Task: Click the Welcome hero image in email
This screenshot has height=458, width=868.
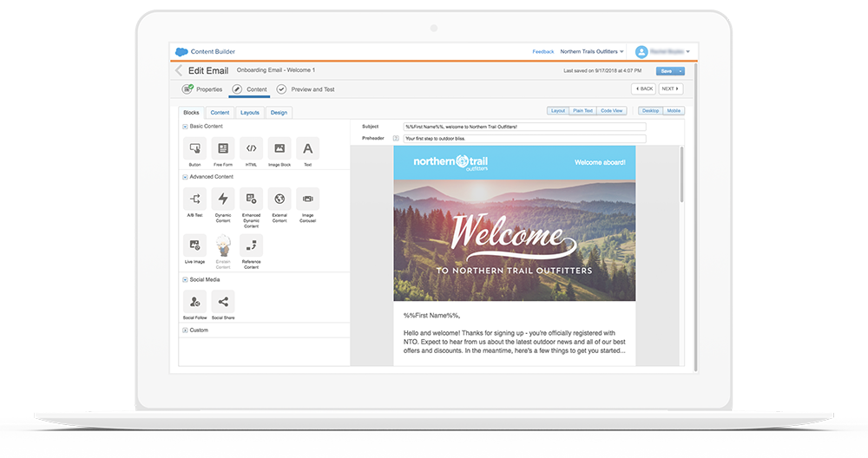Action: click(514, 240)
